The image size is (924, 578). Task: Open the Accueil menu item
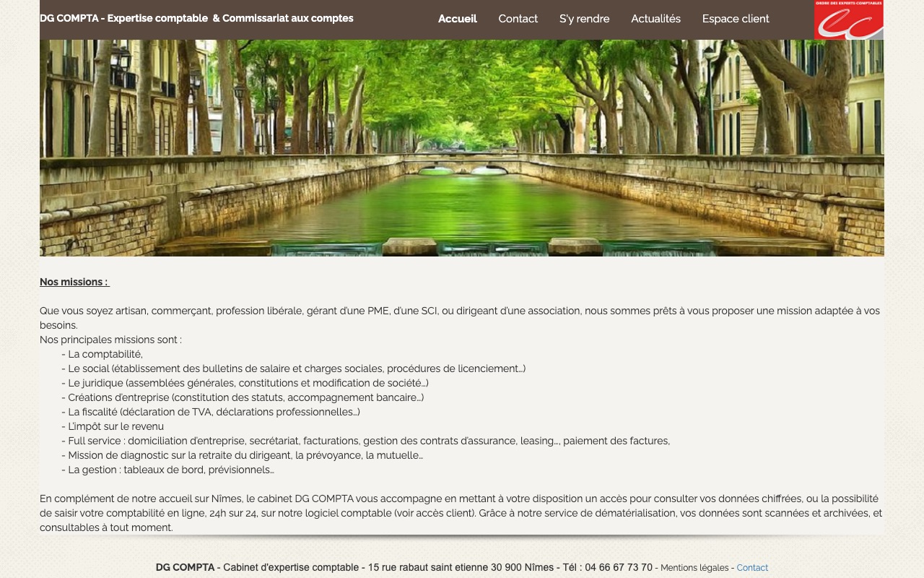[x=458, y=19]
